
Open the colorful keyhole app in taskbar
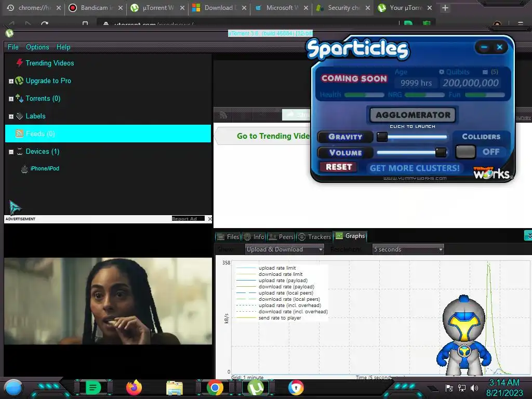[296, 388]
